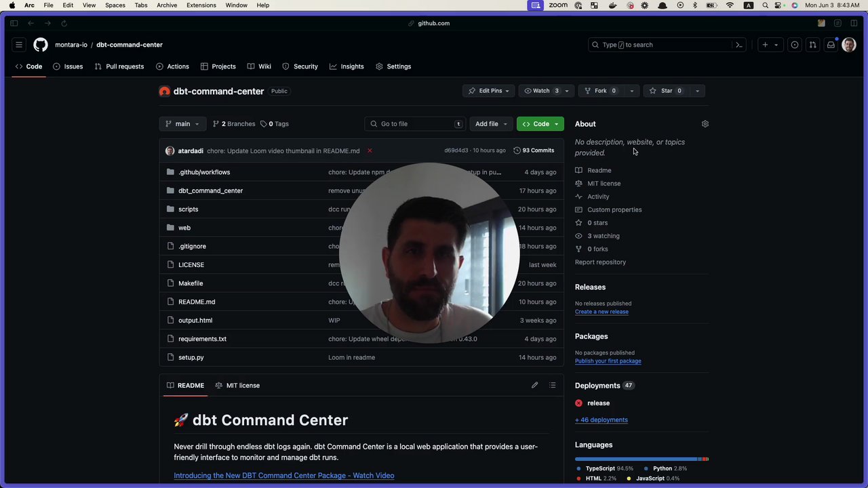Open the 2 Branches link
The height and width of the screenshot is (488, 868).
click(x=234, y=124)
